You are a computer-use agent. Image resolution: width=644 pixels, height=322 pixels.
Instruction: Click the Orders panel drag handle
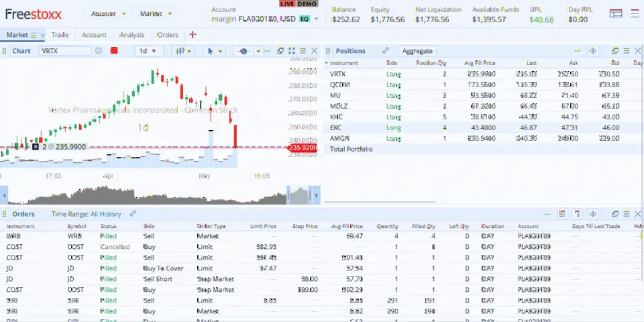(5, 214)
